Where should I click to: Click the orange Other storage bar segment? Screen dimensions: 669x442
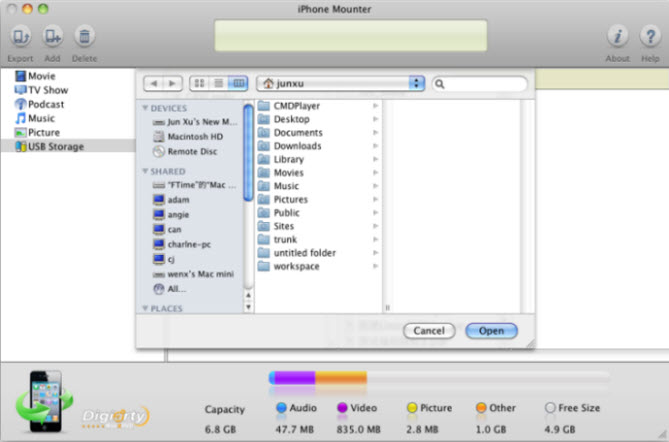341,377
